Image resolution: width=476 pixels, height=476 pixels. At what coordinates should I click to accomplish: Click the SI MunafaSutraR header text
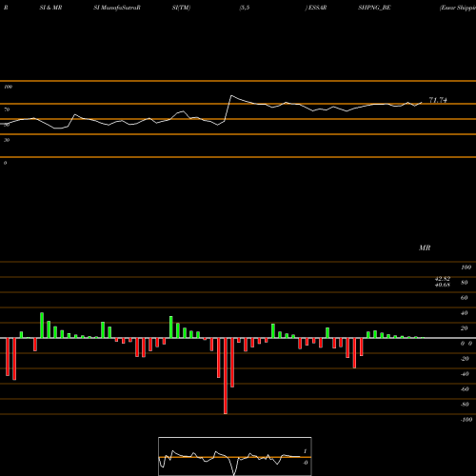[117, 8]
